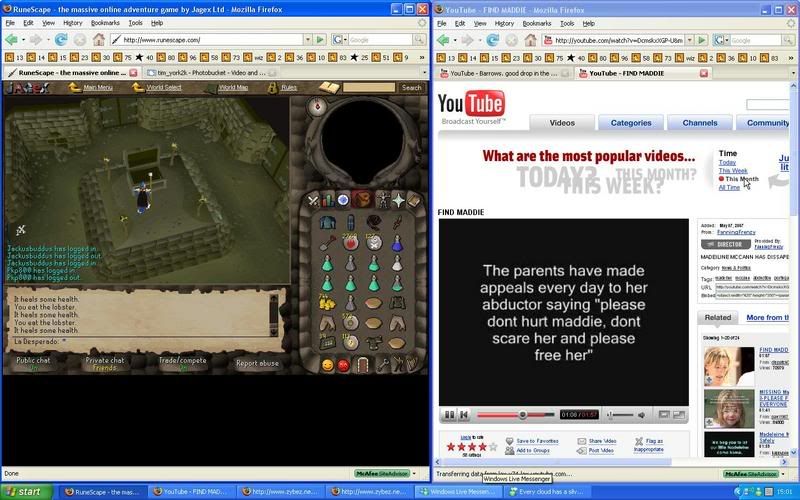Go back in the YouTube Firefox window

pyautogui.click(x=443, y=40)
